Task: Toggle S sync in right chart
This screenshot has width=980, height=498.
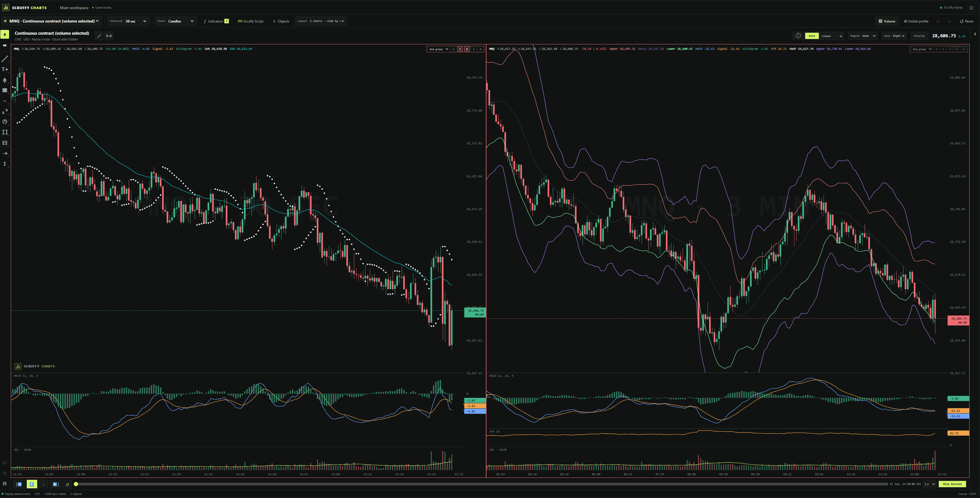Action: click(936, 49)
